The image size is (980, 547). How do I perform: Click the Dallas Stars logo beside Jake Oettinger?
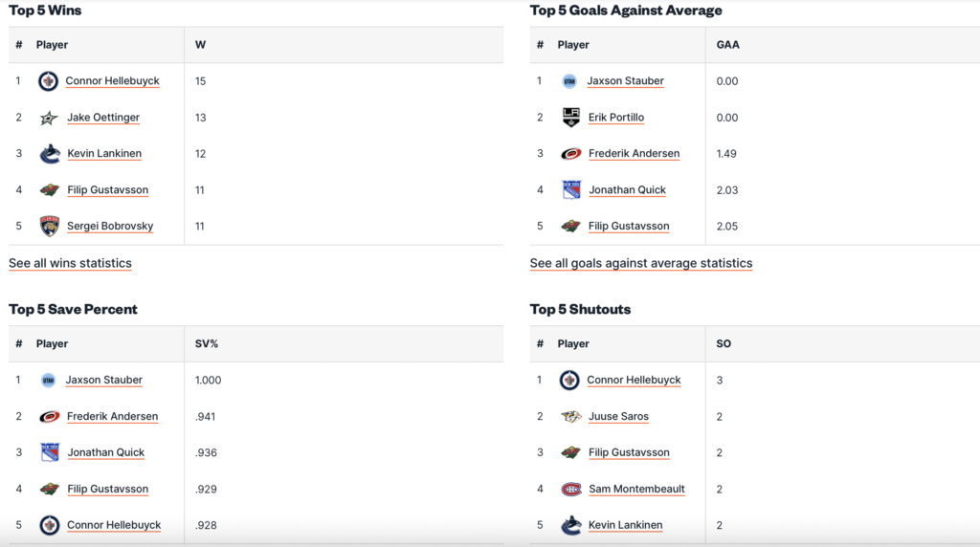[49, 118]
